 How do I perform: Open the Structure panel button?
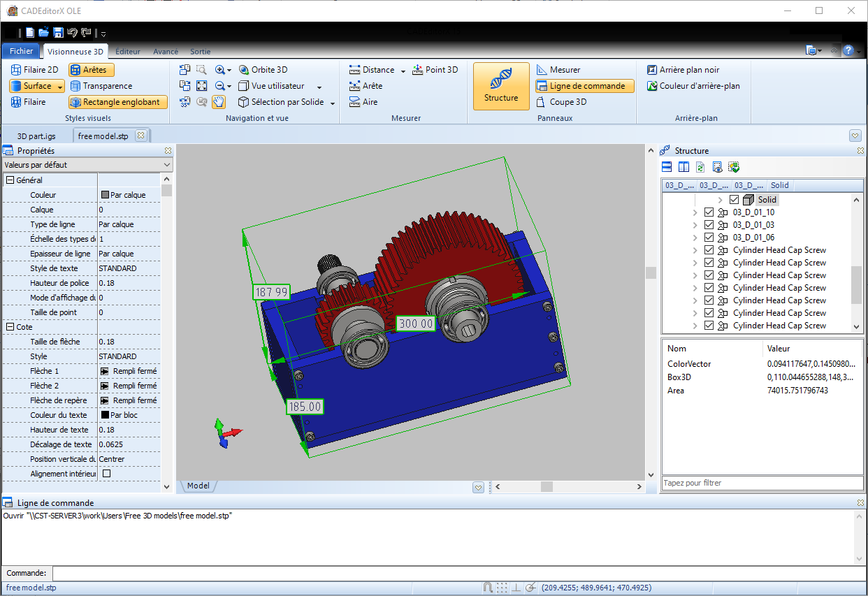pos(500,86)
